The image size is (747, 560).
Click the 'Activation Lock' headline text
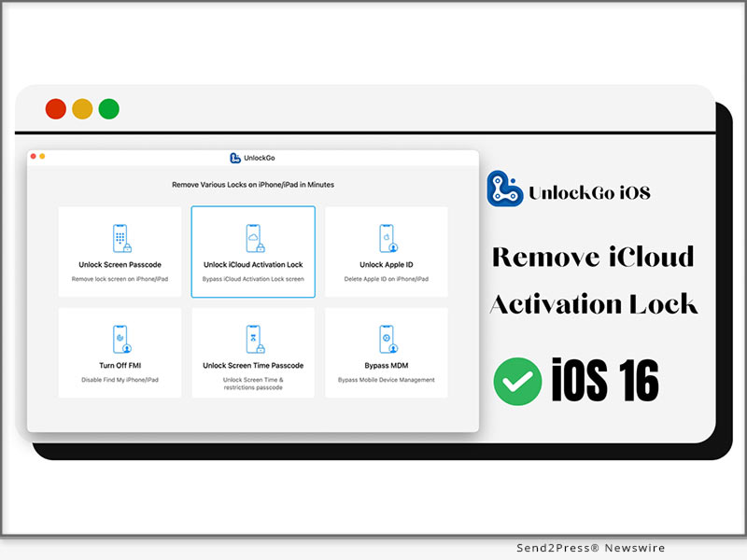coord(594,305)
